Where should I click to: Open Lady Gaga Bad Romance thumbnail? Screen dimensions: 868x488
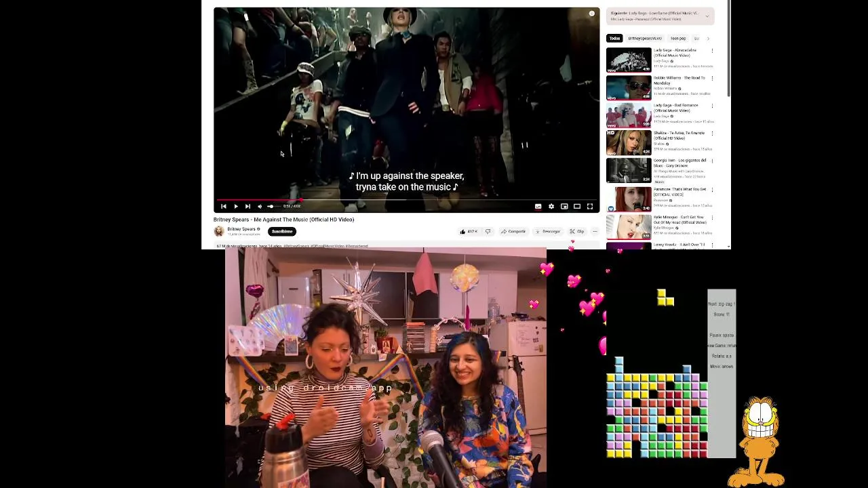[629, 115]
